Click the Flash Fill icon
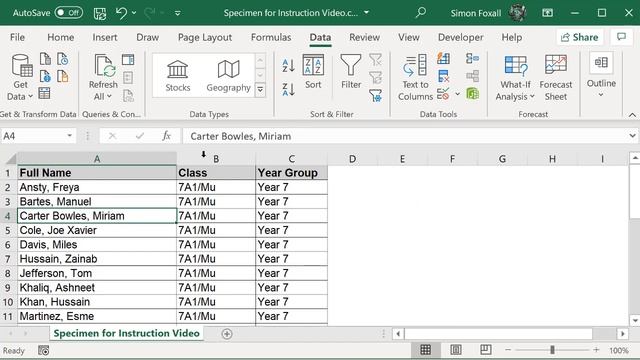640x360 pixels. coord(443,58)
